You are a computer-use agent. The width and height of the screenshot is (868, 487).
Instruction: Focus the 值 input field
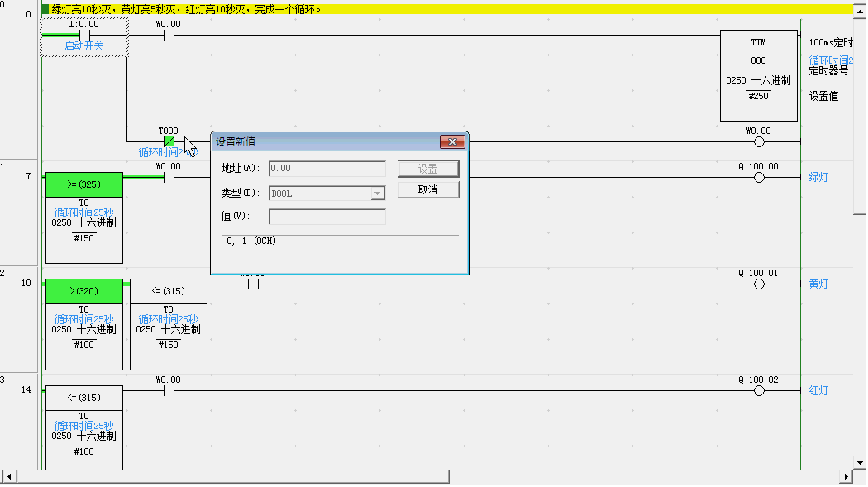327,217
